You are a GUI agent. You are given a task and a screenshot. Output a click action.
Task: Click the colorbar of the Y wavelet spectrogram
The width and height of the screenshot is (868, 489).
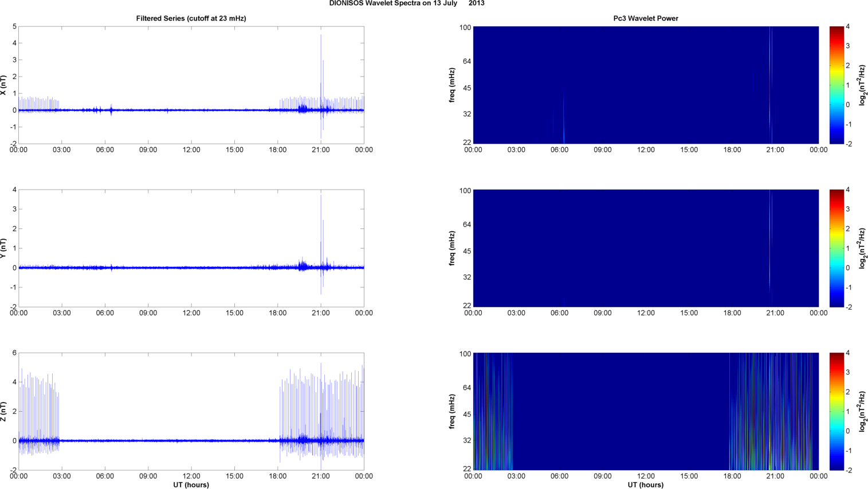pos(836,248)
